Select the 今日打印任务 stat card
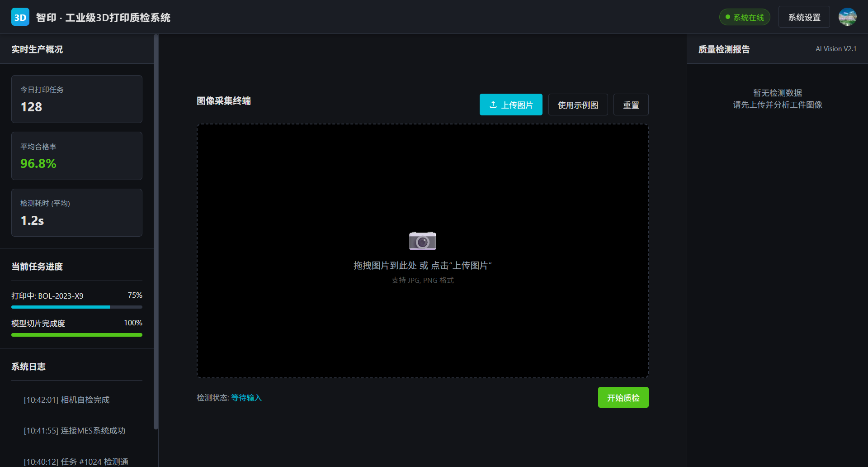The image size is (868, 467). [77, 99]
